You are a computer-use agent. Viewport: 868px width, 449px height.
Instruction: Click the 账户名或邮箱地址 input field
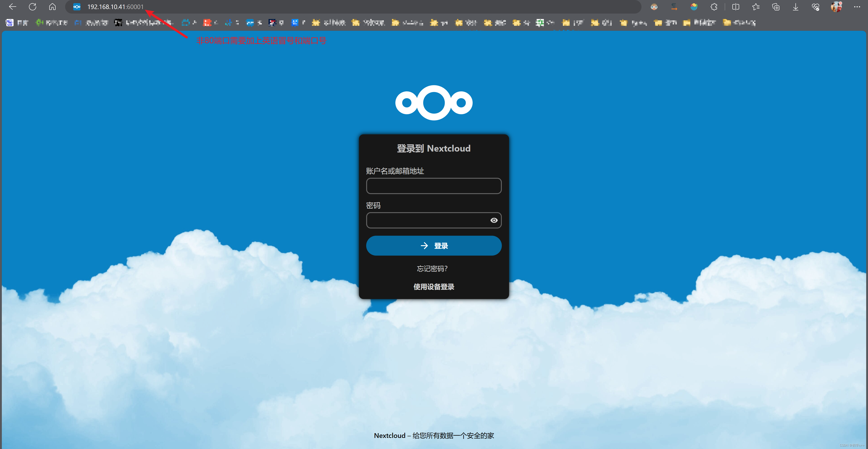[x=434, y=186]
